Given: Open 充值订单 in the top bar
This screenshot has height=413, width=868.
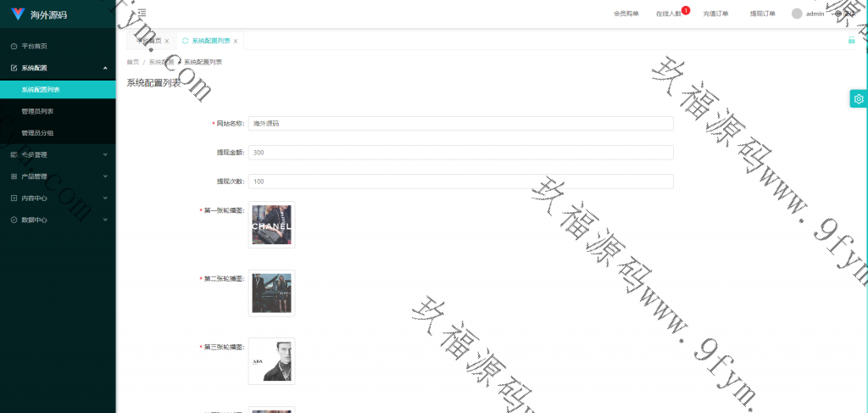Looking at the screenshot, I should click(x=715, y=14).
